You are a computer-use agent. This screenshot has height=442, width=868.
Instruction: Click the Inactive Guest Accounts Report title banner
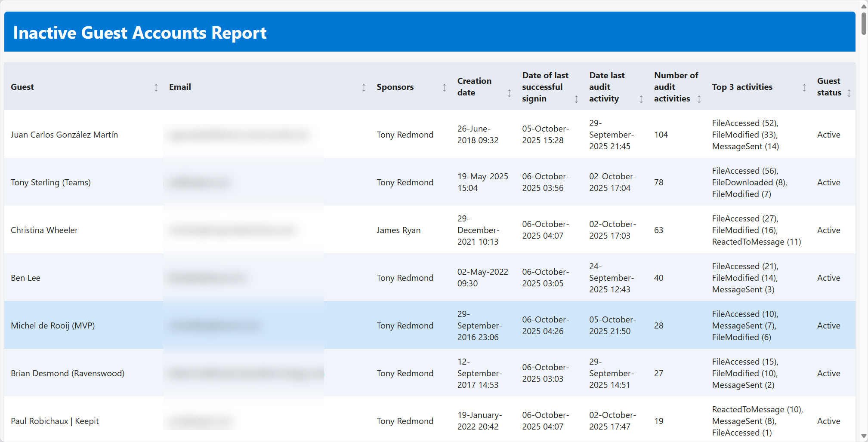(139, 32)
